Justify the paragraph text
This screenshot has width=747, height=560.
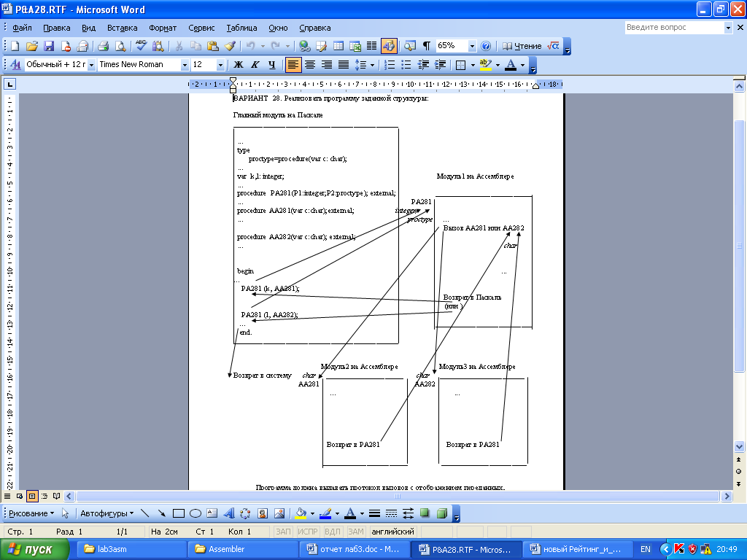coord(343,65)
